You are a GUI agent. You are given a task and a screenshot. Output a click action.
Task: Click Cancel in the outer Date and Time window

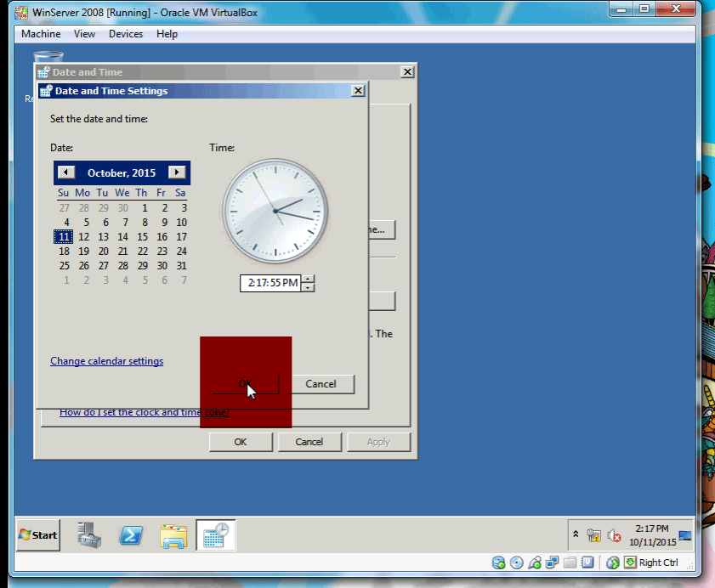pos(309,442)
